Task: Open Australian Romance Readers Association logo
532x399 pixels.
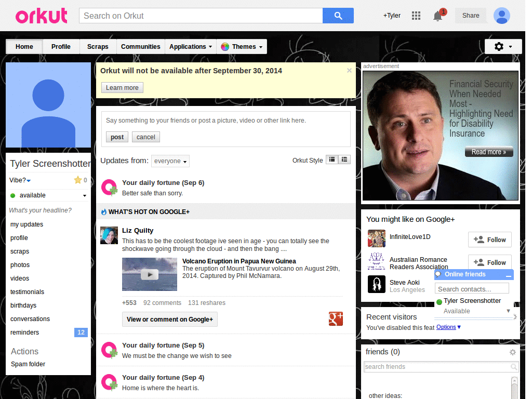Action: (x=376, y=261)
